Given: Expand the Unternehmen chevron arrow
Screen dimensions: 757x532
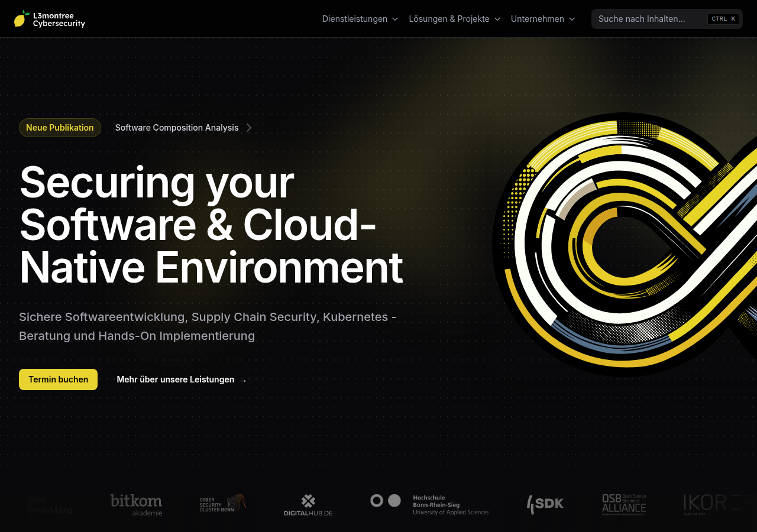Looking at the screenshot, I should pos(572,19).
